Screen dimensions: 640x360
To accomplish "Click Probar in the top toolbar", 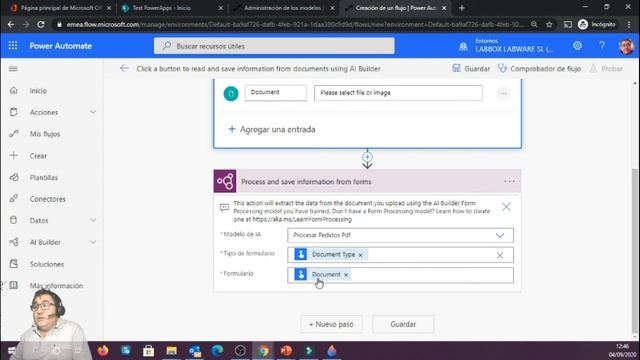I will (x=606, y=69).
